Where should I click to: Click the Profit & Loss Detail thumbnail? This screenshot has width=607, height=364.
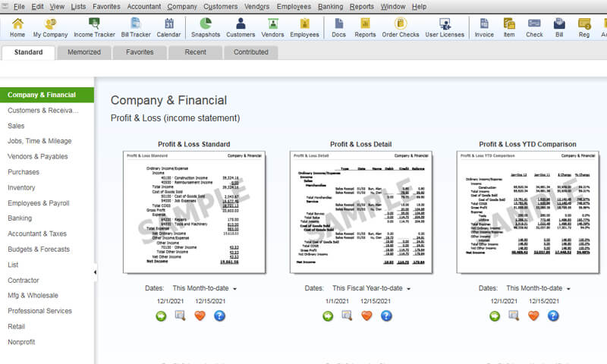[360, 212]
